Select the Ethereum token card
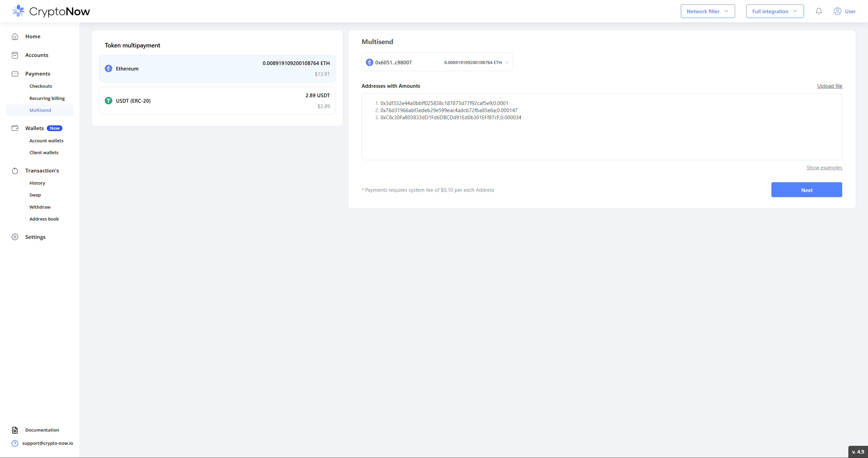Image resolution: width=868 pixels, height=458 pixels. (x=217, y=68)
